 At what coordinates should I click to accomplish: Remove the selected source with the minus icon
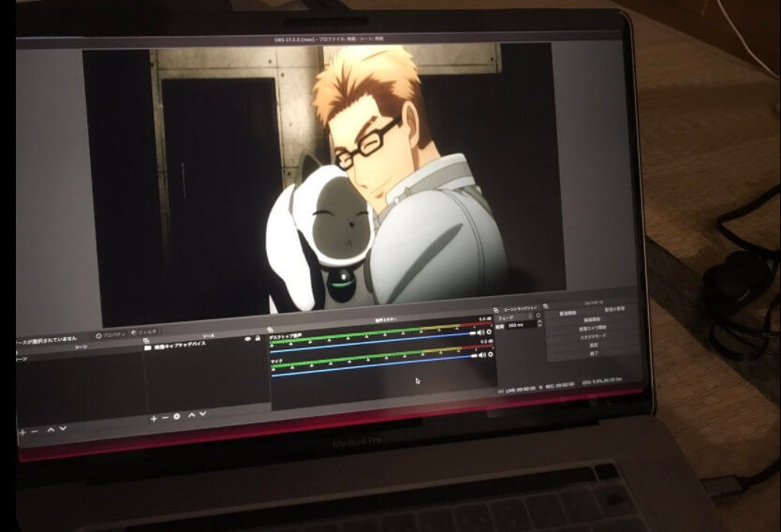(x=165, y=418)
